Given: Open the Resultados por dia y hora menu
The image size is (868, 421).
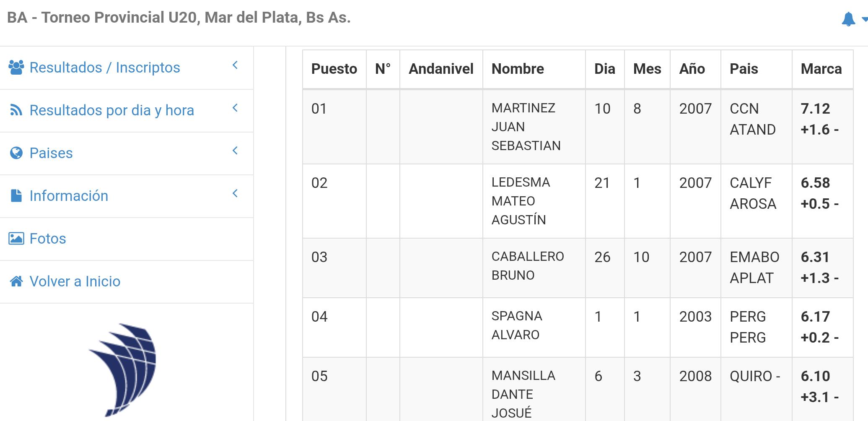Looking at the screenshot, I should point(111,110).
